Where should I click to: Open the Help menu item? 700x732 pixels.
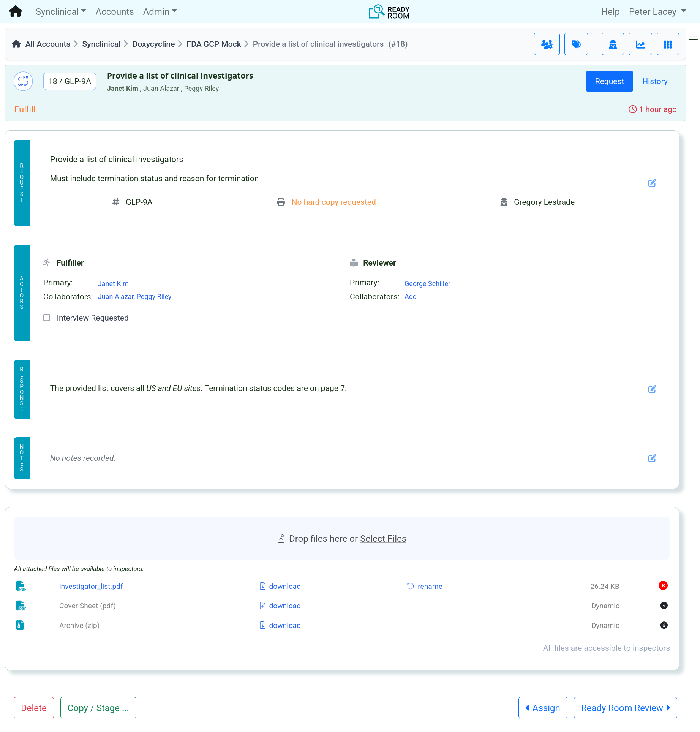(610, 11)
